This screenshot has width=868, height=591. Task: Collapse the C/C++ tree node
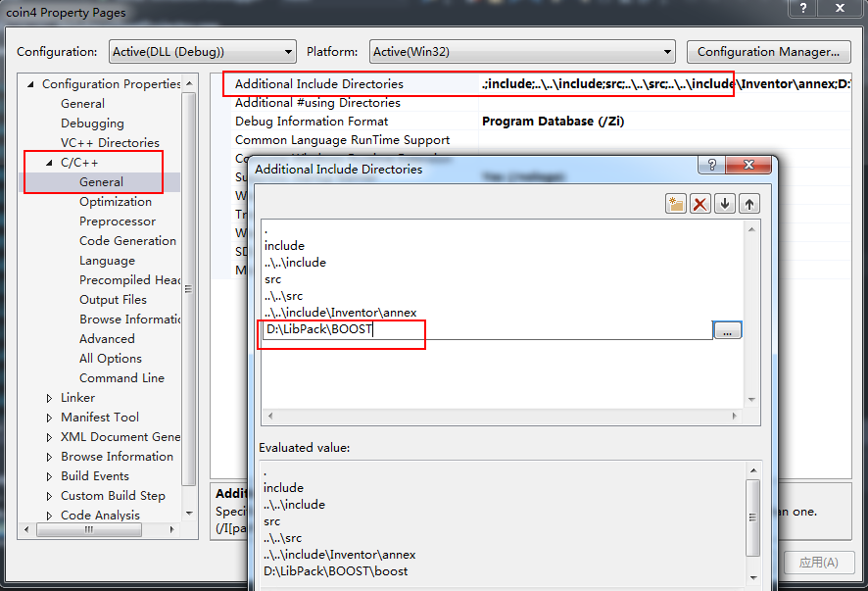point(50,163)
